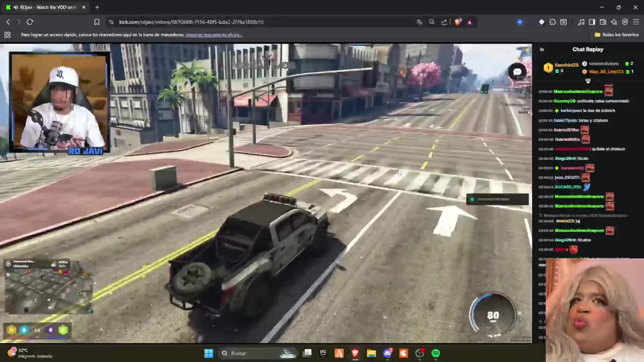Open GuzmnyCB chat username
This screenshot has width=644, height=362.
pos(563,101)
